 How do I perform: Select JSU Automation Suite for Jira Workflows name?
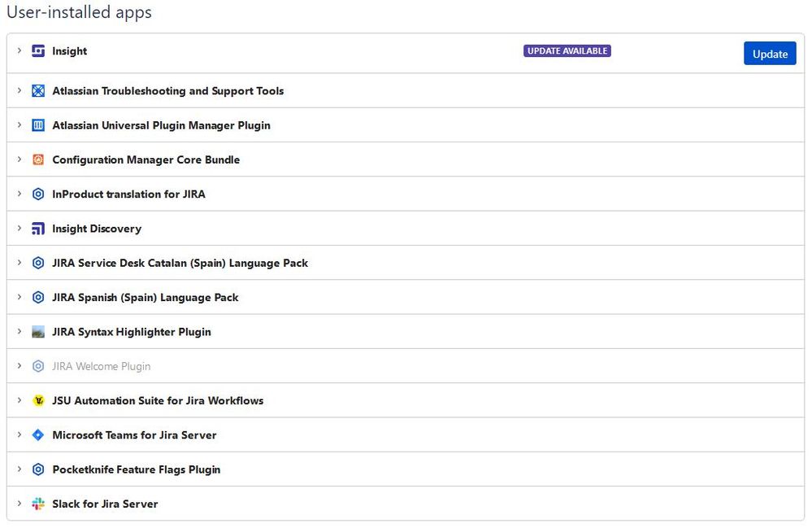tap(158, 400)
